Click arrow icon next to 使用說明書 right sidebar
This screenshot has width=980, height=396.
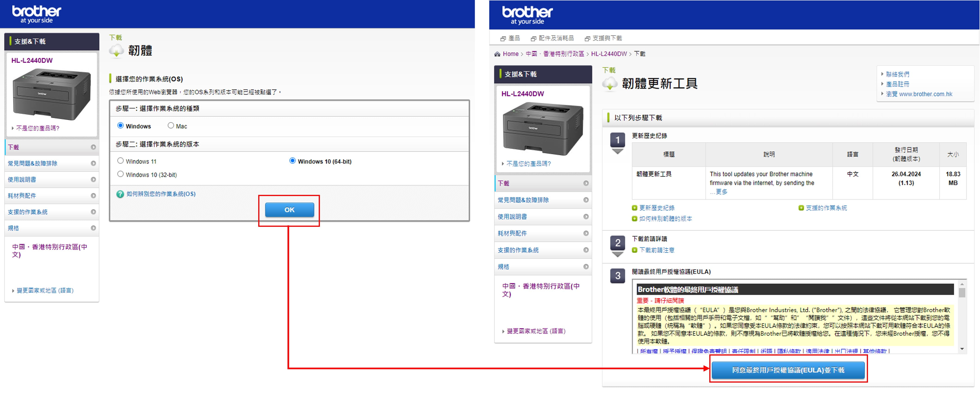(586, 217)
